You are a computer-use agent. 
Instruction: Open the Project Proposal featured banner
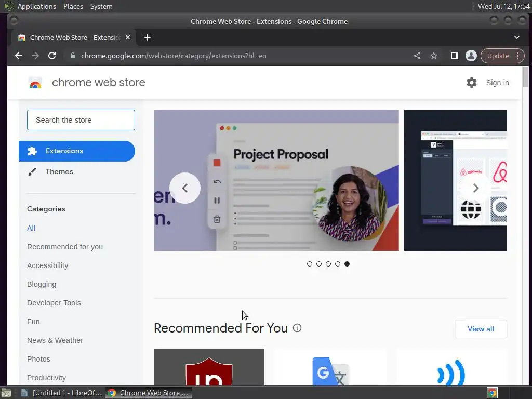tap(276, 180)
